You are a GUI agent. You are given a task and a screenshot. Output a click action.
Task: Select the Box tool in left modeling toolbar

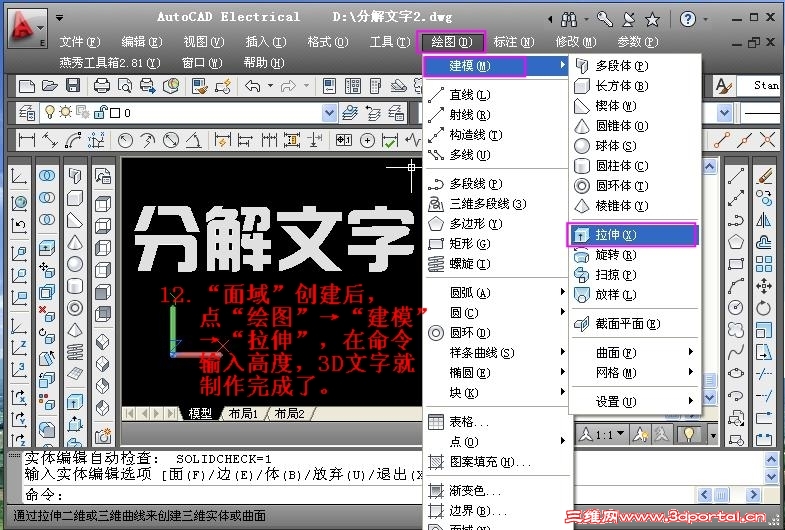(75, 197)
